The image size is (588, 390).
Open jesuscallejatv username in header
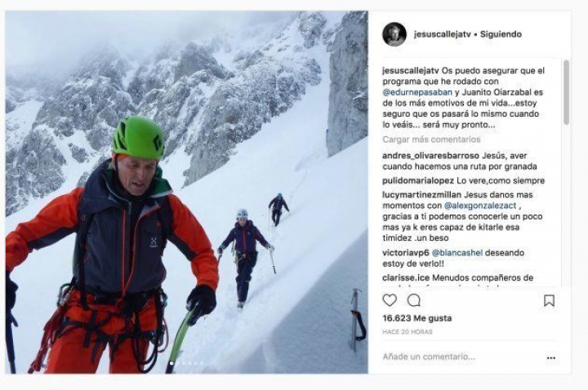click(x=442, y=34)
